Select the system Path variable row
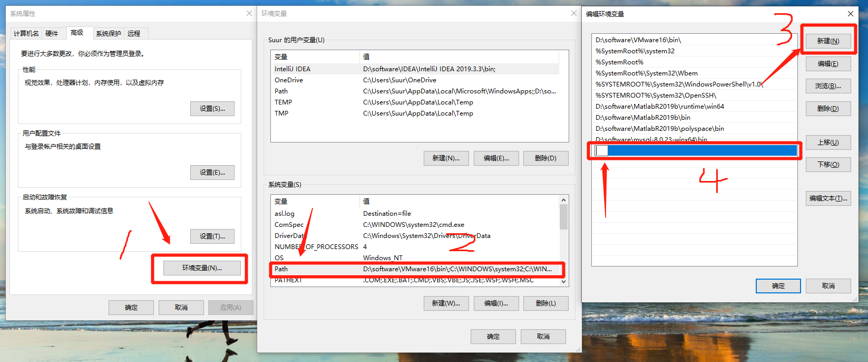This screenshot has width=868, height=362. pos(415,269)
